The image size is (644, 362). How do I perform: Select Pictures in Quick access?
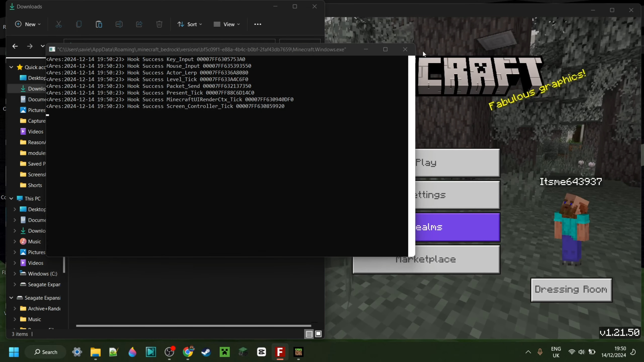[x=33, y=110]
